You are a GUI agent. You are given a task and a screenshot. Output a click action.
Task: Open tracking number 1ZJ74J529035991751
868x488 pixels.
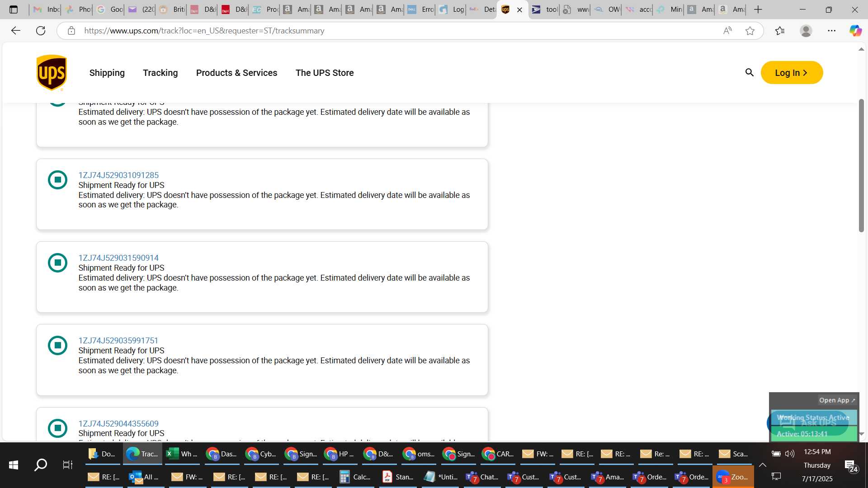(x=118, y=341)
